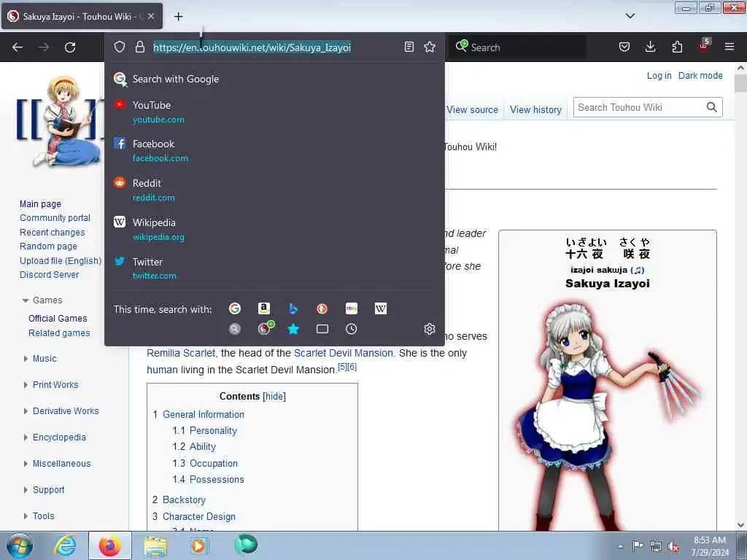747x560 pixels.
Task: Play the name pronunciation music note
Action: (638, 270)
